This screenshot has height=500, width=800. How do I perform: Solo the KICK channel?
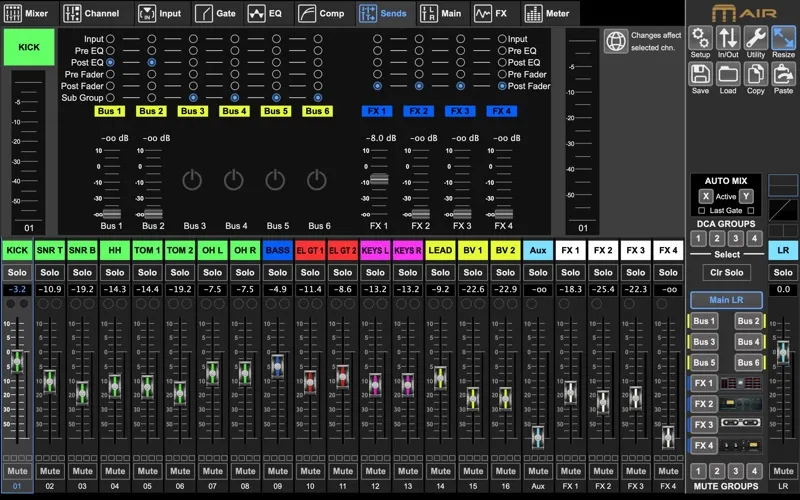[17, 272]
